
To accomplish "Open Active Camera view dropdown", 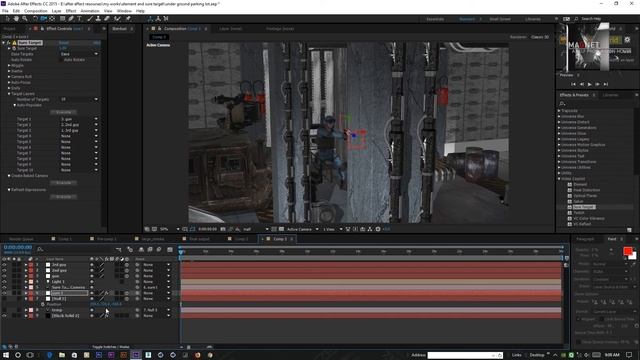I will 302,229.
